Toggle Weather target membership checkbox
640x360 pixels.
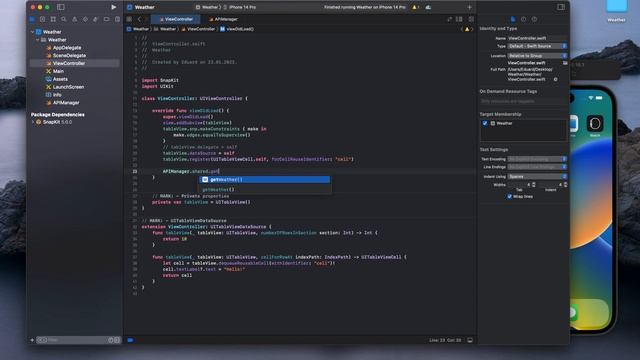click(x=485, y=123)
